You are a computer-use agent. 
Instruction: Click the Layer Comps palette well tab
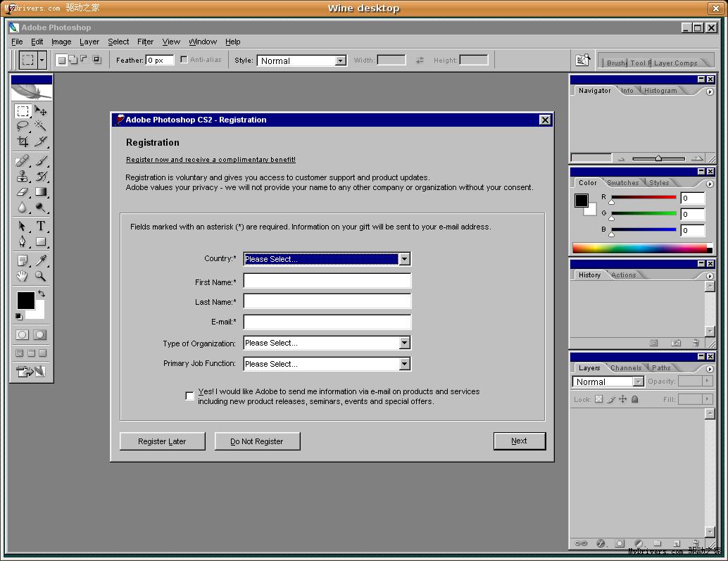[675, 63]
